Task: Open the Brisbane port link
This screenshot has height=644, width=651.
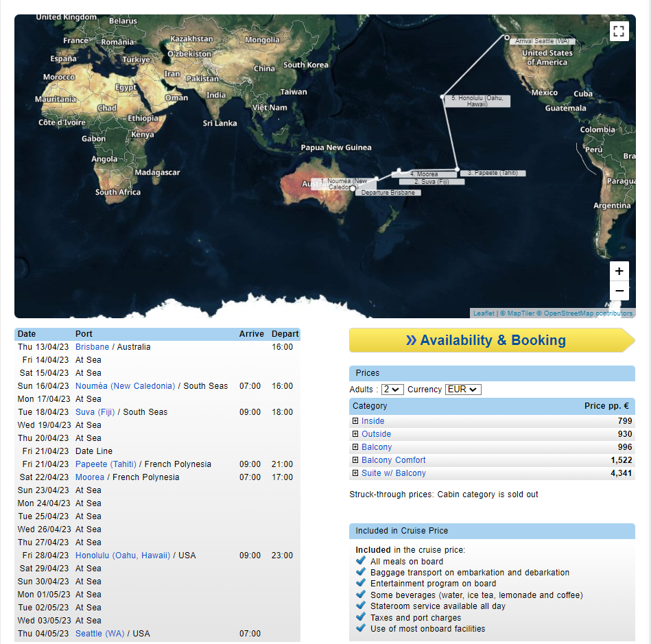Action: [x=92, y=347]
